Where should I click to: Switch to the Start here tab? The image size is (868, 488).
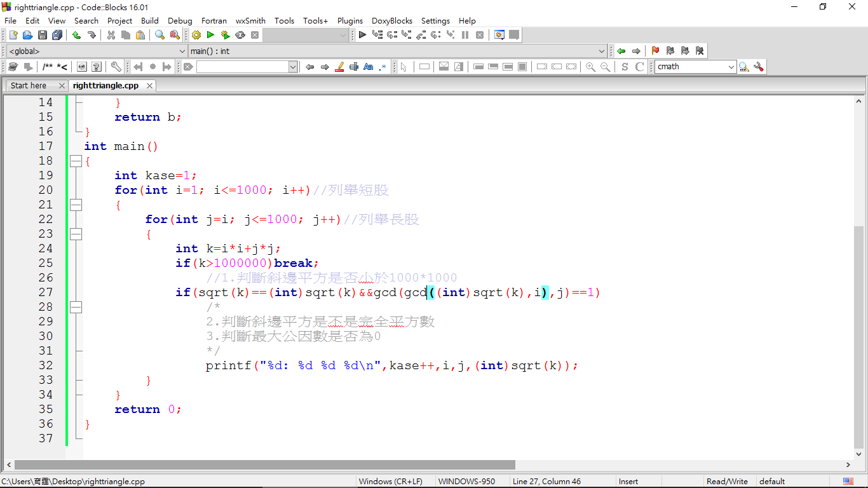coord(29,86)
